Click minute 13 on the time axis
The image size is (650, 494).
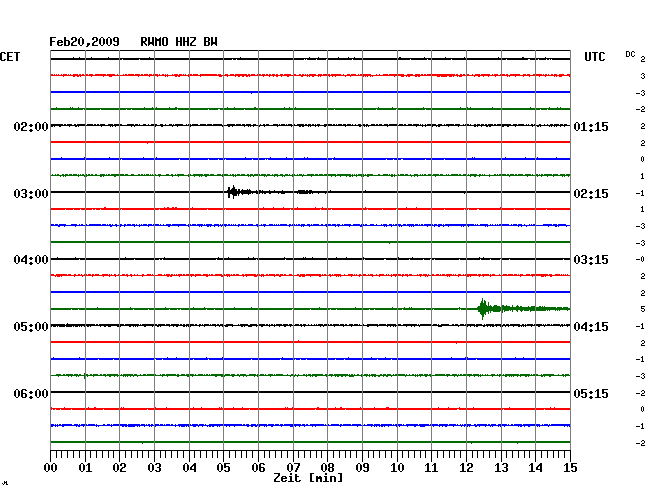coord(501,467)
